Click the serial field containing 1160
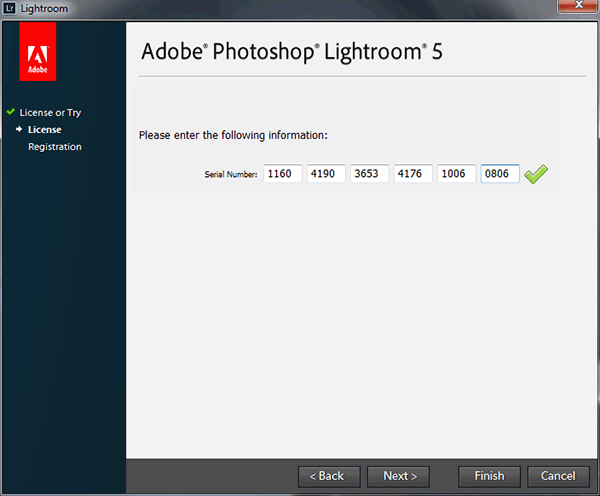This screenshot has height=496, width=600. pos(283,174)
